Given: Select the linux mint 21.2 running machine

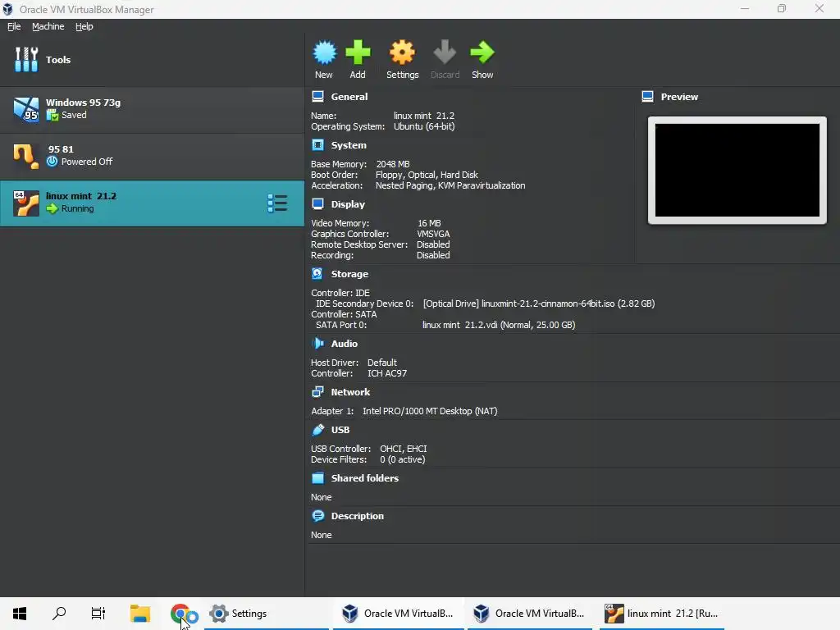Looking at the screenshot, I should [x=152, y=203].
